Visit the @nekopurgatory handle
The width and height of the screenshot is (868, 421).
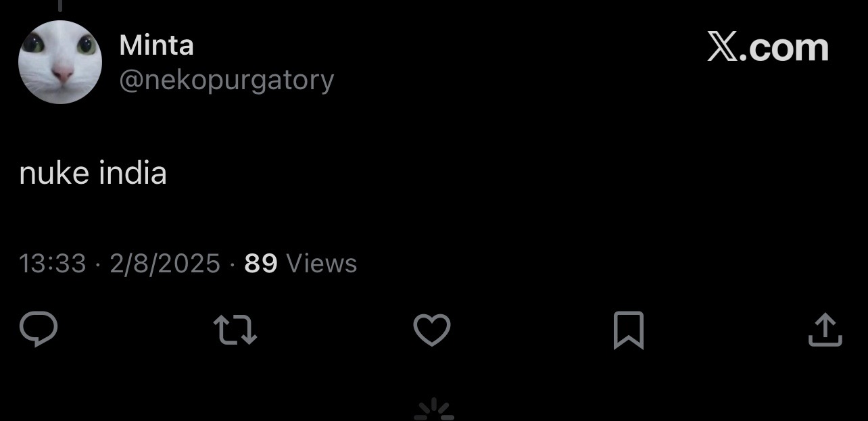pos(226,80)
